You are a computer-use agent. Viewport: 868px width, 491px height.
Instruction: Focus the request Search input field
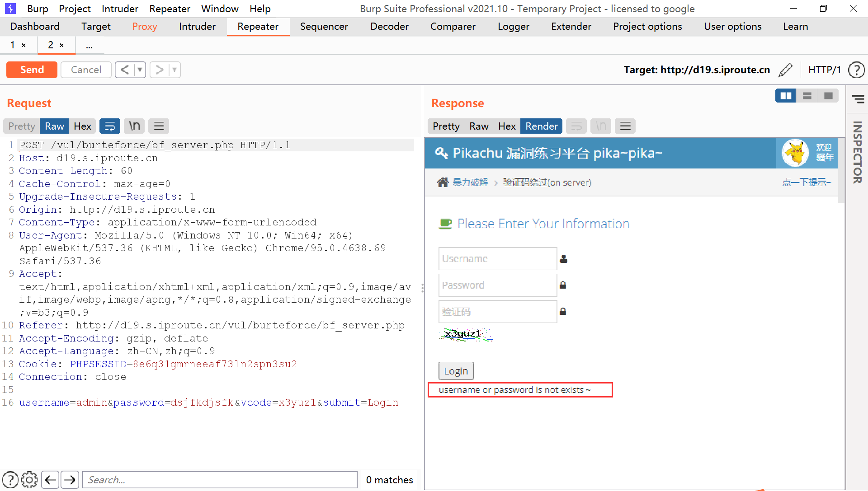(220, 480)
